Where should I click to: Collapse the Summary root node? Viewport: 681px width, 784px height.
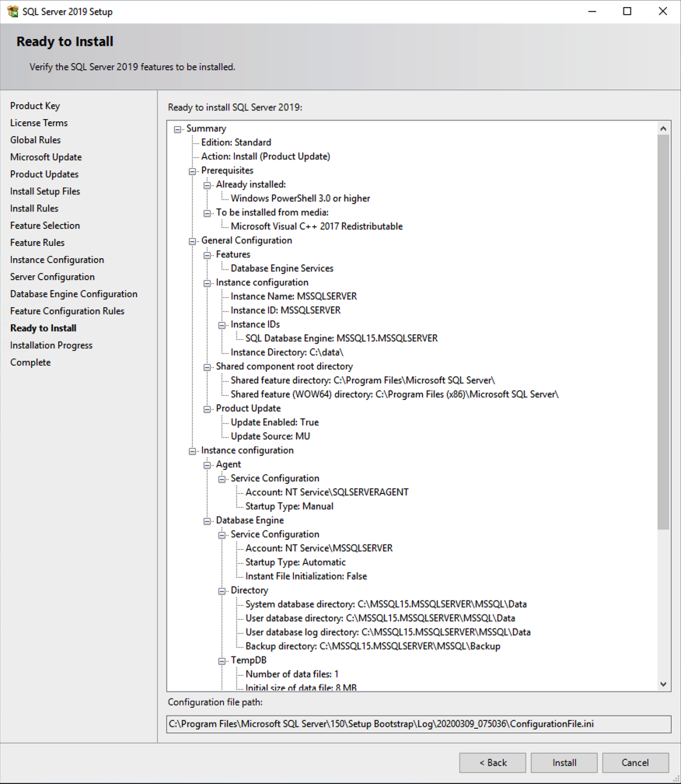pyautogui.click(x=177, y=129)
